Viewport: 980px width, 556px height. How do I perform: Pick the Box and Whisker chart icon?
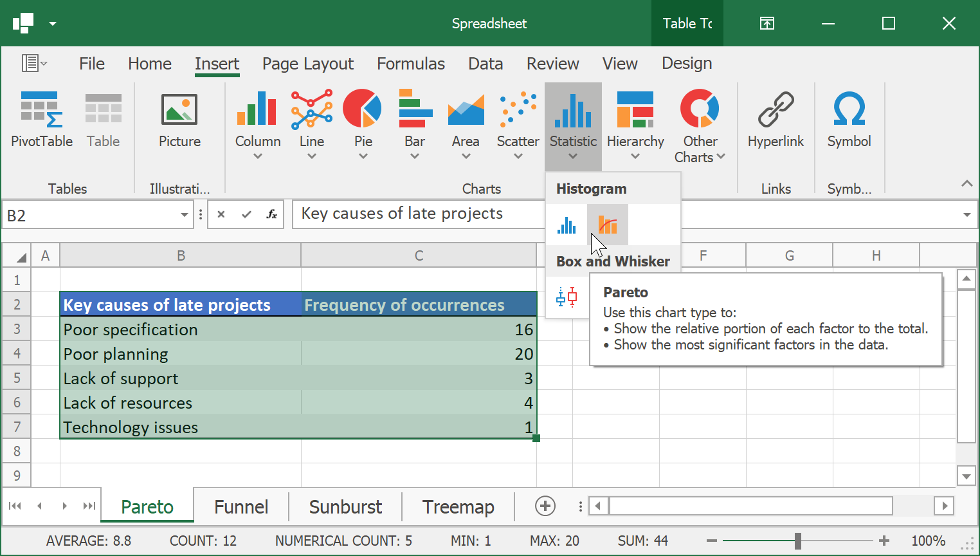tap(567, 297)
